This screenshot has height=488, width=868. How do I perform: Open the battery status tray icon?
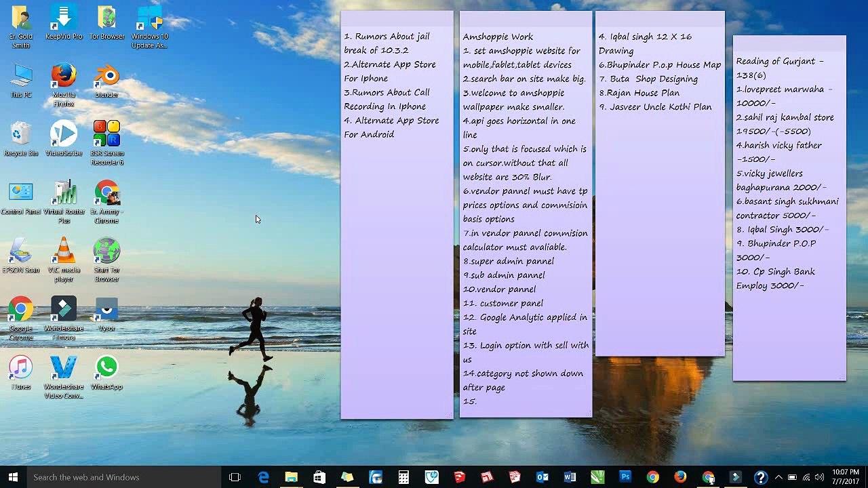pyautogui.click(x=792, y=477)
